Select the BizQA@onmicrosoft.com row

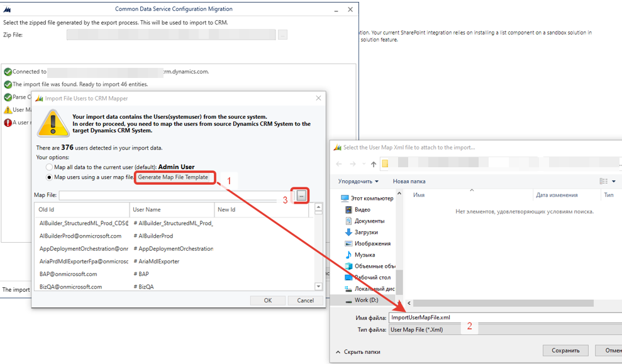[174, 287]
